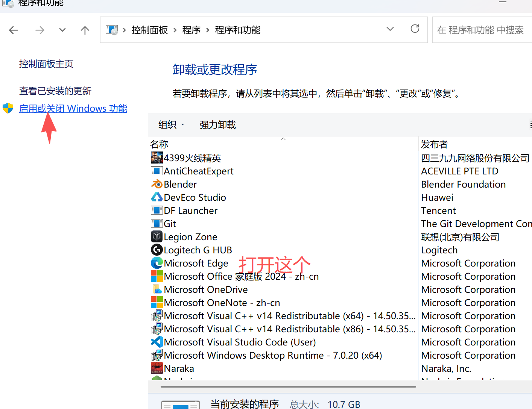Viewport: 532px width, 409px height.
Task: Click Legion Zone icon
Action: (157, 236)
